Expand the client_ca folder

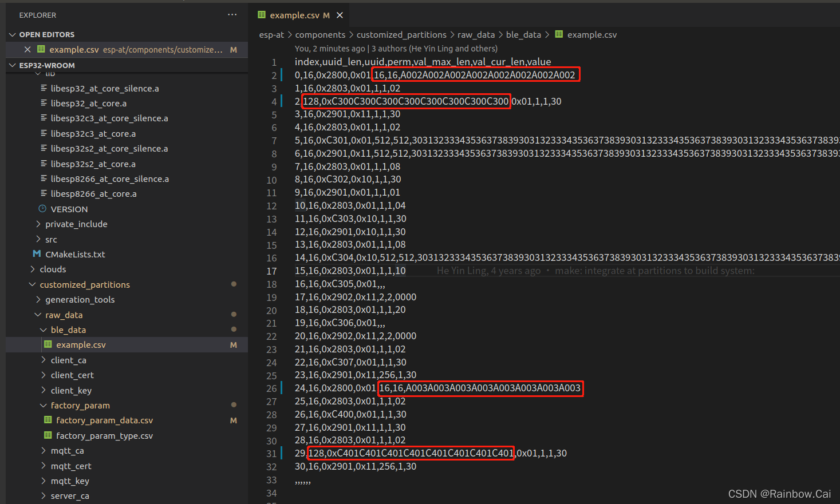click(44, 360)
